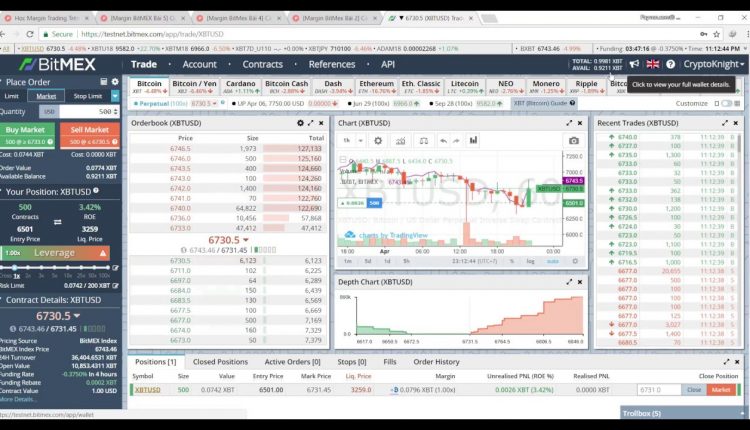Open the Contracts menu
The image size is (750, 430).
tap(263, 64)
